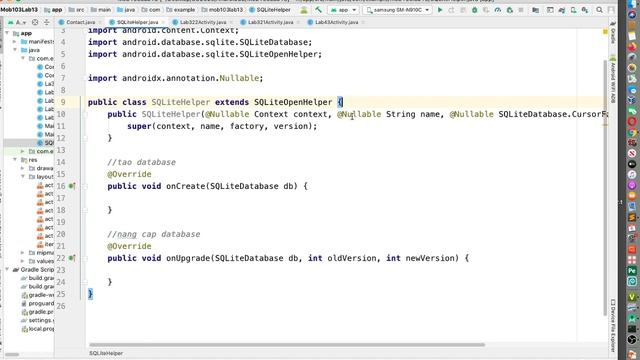Select the drawable folder

(x=41, y=168)
